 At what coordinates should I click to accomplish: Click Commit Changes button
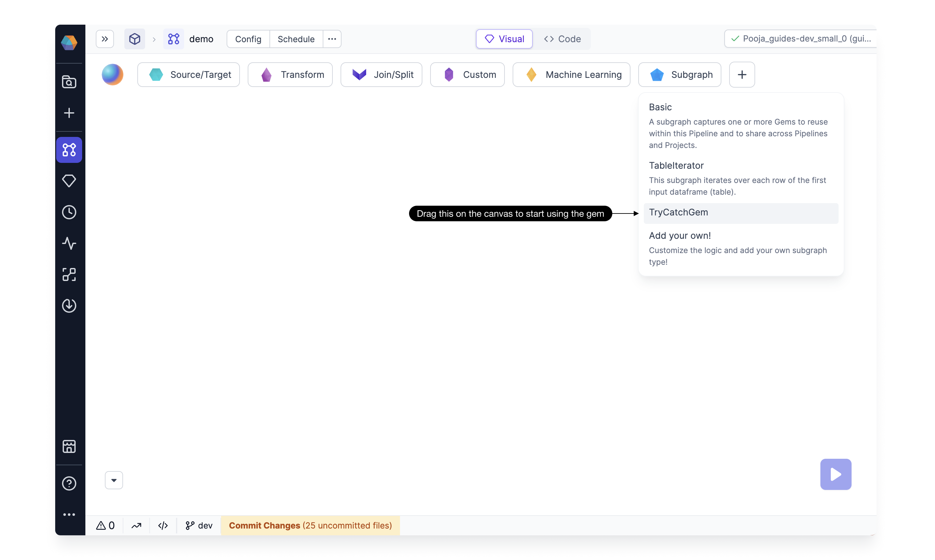click(310, 525)
